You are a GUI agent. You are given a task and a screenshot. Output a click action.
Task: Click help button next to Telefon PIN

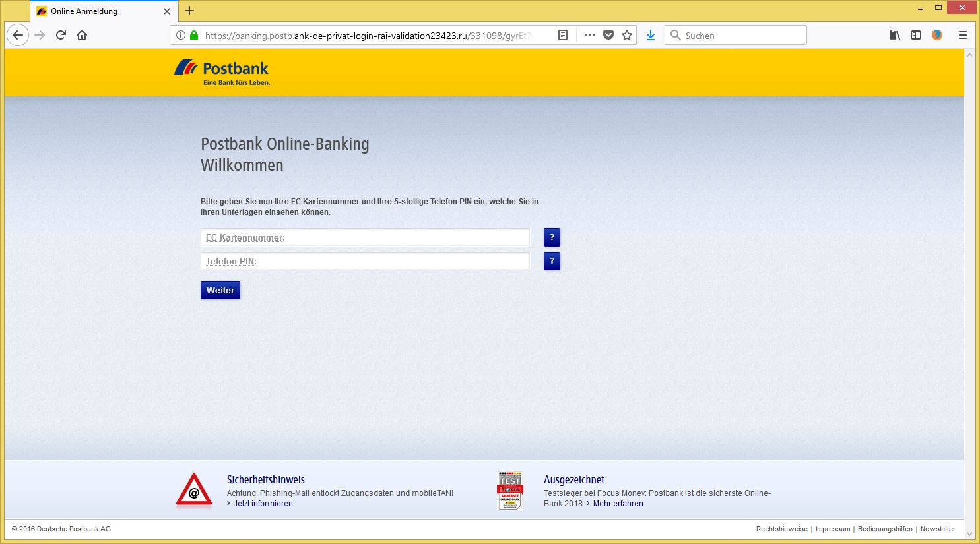[552, 261]
